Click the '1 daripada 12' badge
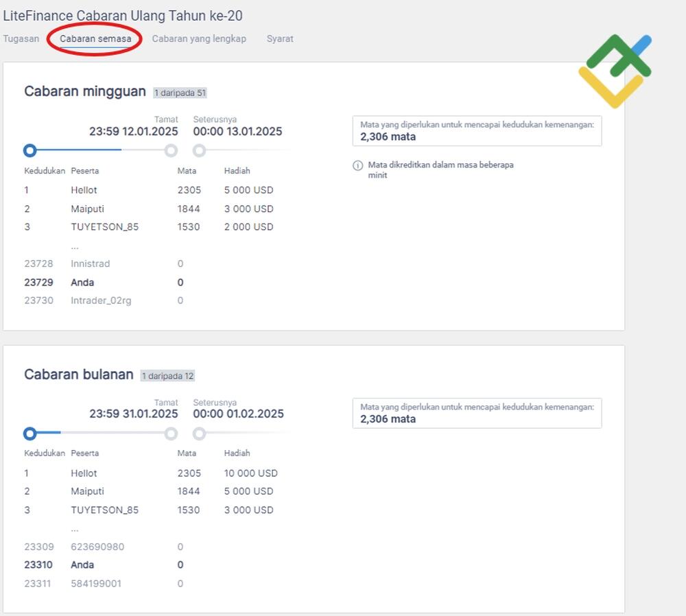The image size is (686, 616). [x=167, y=376]
